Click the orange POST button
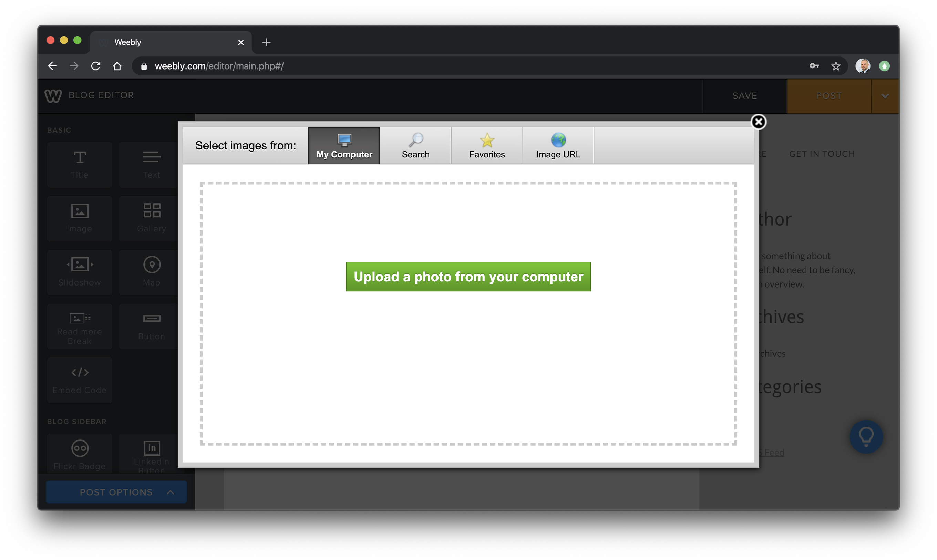Image resolution: width=937 pixels, height=560 pixels. [x=829, y=96]
